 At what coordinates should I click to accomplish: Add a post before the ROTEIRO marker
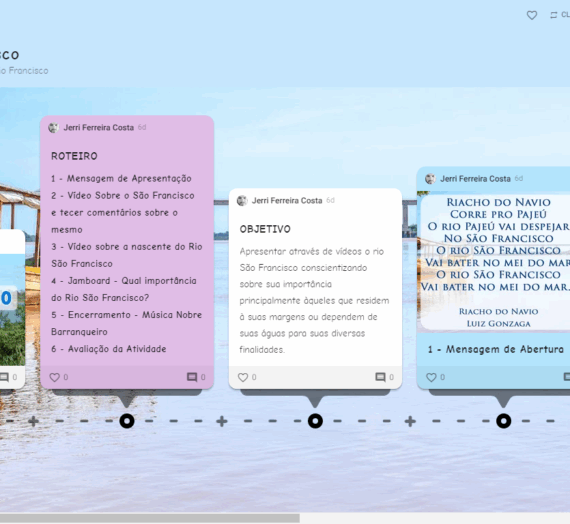click(x=33, y=421)
